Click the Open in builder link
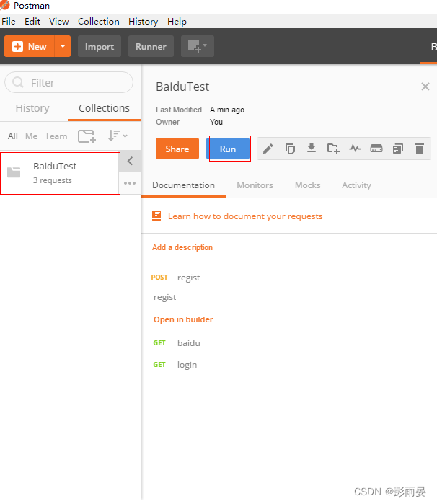The width and height of the screenshot is (437, 504). tap(183, 319)
